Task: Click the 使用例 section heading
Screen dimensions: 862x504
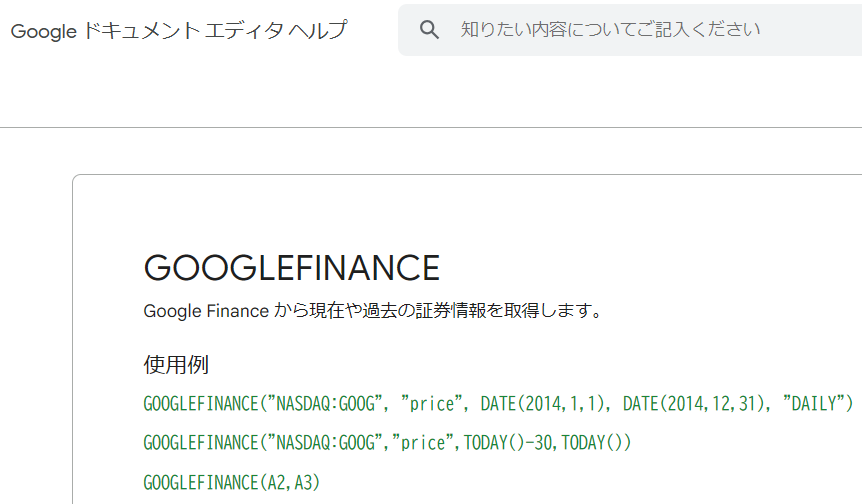Action: click(176, 364)
